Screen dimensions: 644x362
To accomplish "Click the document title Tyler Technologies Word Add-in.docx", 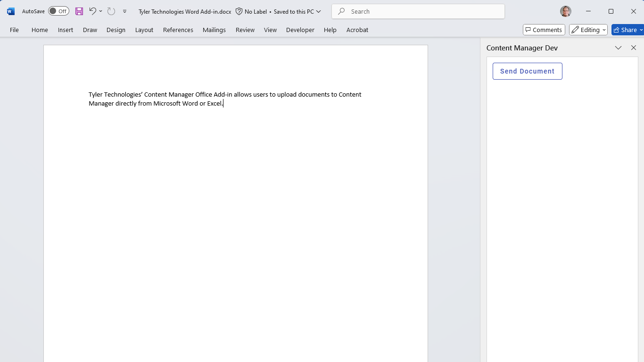I will point(185,12).
